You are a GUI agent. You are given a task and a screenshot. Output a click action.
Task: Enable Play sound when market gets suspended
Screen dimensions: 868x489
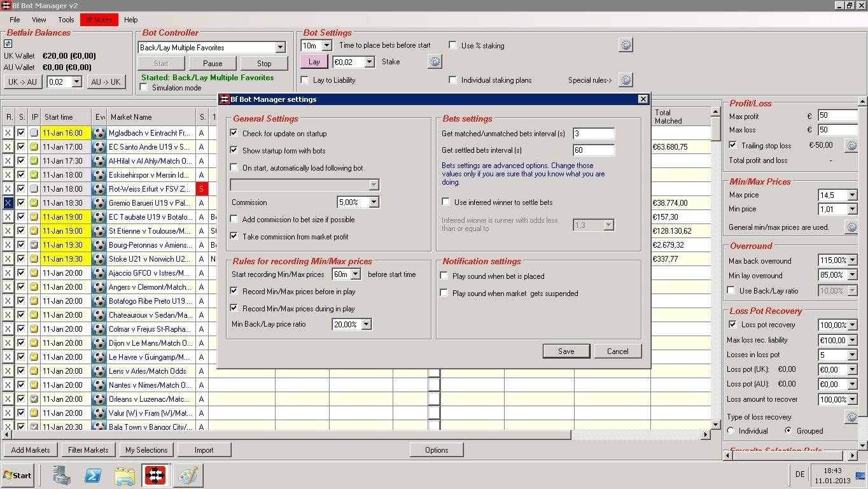[444, 294]
